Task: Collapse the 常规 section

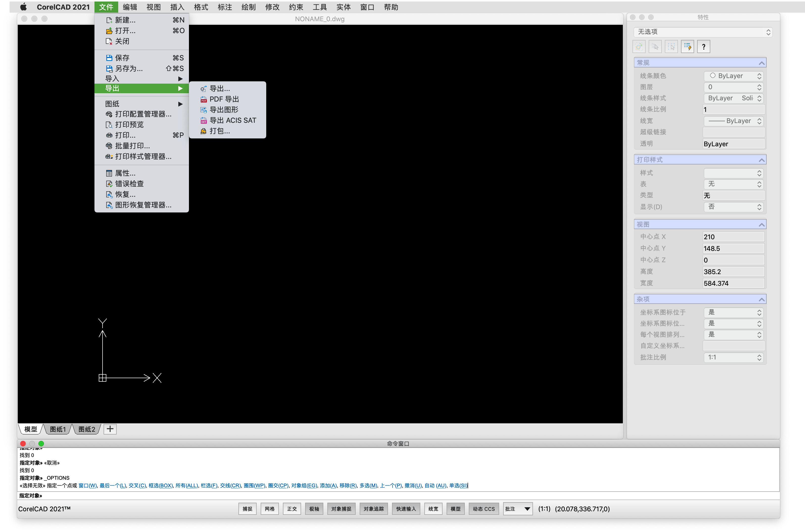Action: tap(762, 63)
